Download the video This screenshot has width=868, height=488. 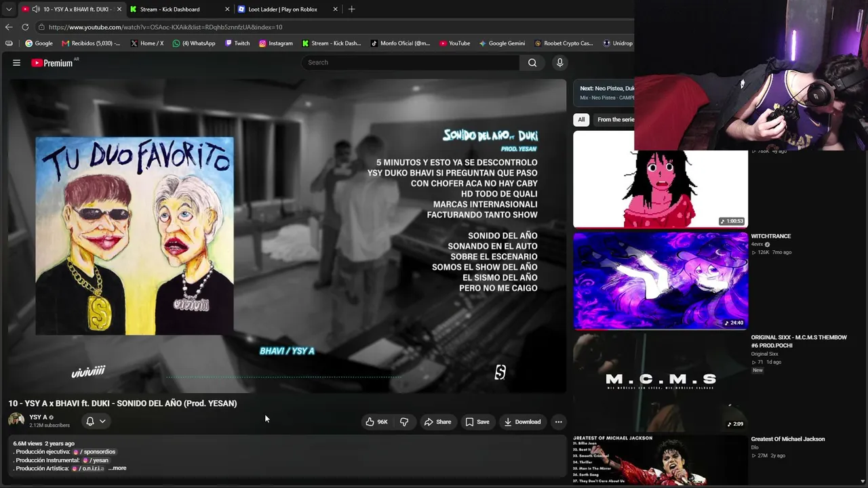522,422
